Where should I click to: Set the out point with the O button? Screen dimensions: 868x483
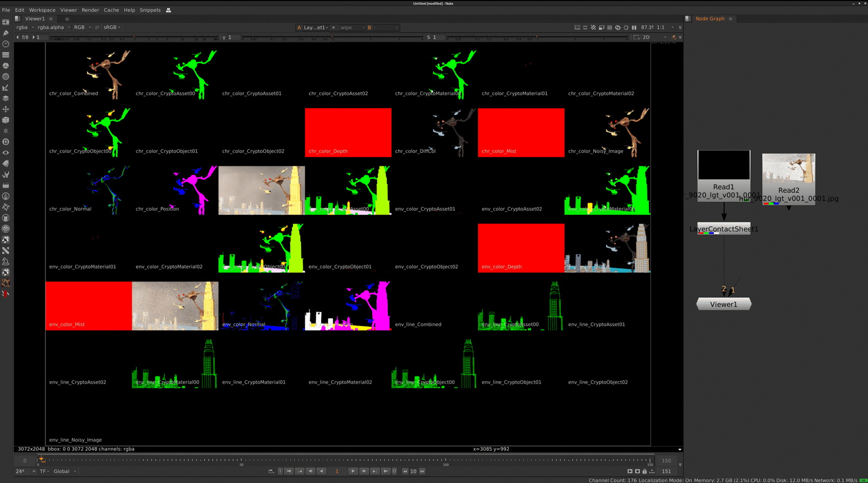coord(394,471)
